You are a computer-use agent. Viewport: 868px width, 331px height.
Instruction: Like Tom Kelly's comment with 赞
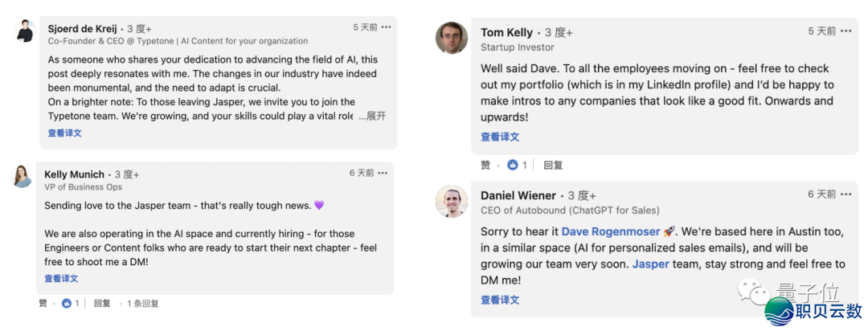click(485, 165)
